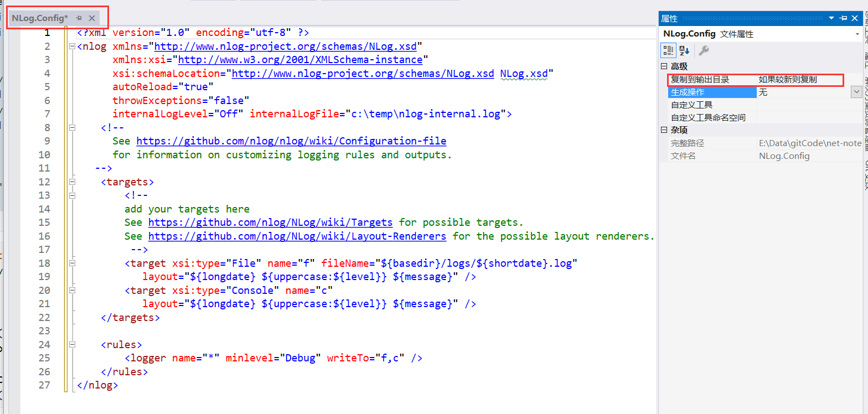868x414 pixels.
Task: Select the 自定义工具 property row
Action: click(x=764, y=105)
